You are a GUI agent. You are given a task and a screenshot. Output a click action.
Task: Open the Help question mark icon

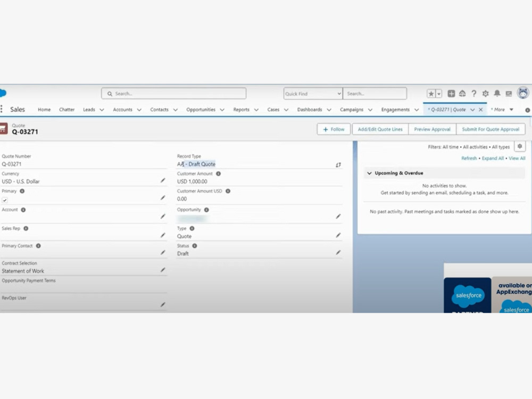coord(473,94)
